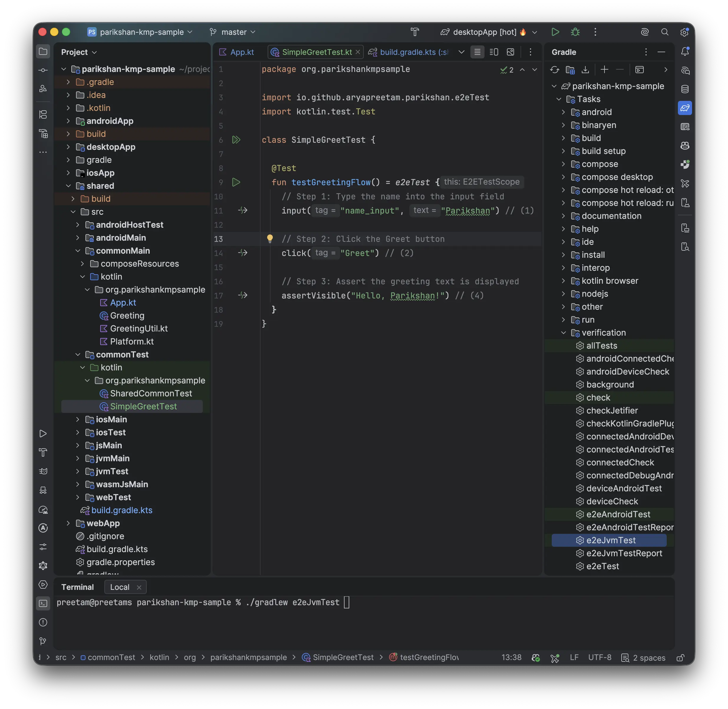This screenshot has width=728, height=709.
Task: Switch to editor-only view mode
Action: pos(477,52)
